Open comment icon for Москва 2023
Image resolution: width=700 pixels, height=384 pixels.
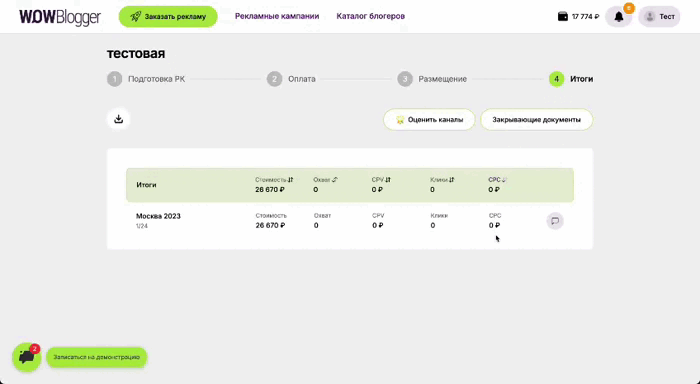tap(555, 221)
